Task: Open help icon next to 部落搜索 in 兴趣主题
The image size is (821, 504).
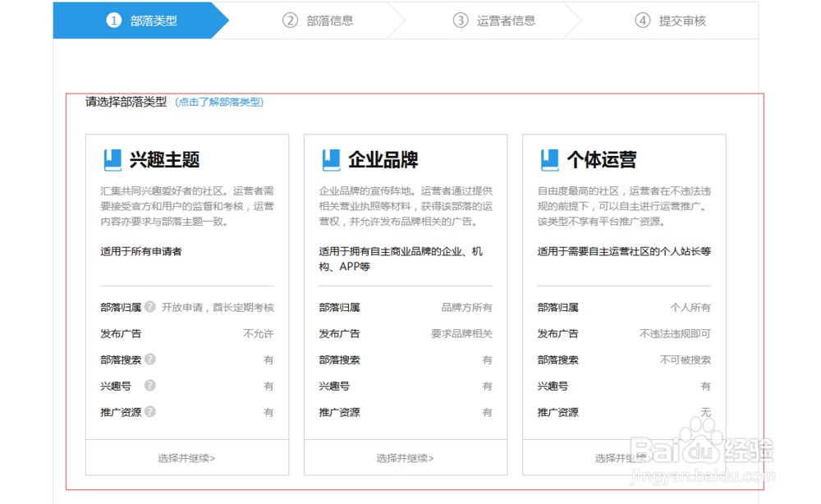Action: [x=150, y=359]
